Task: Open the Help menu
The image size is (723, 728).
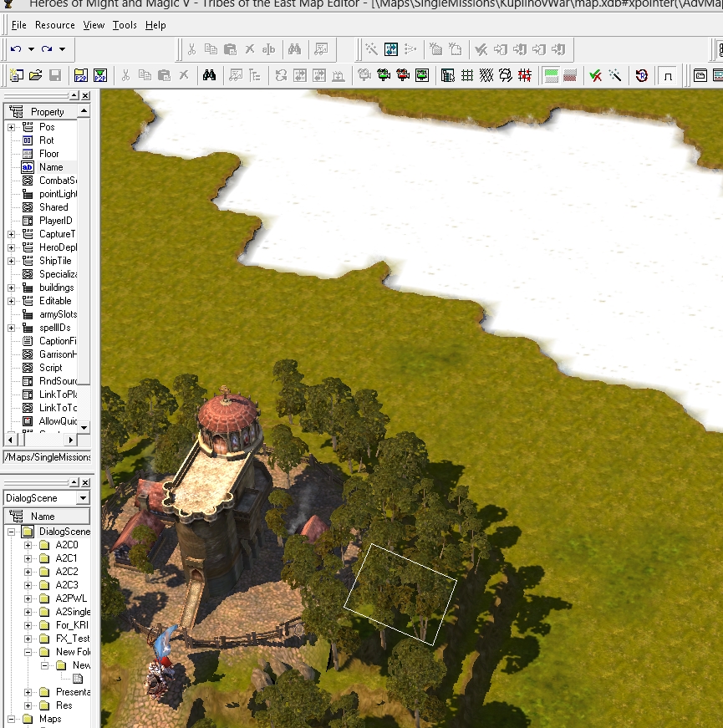Action: 155,25
